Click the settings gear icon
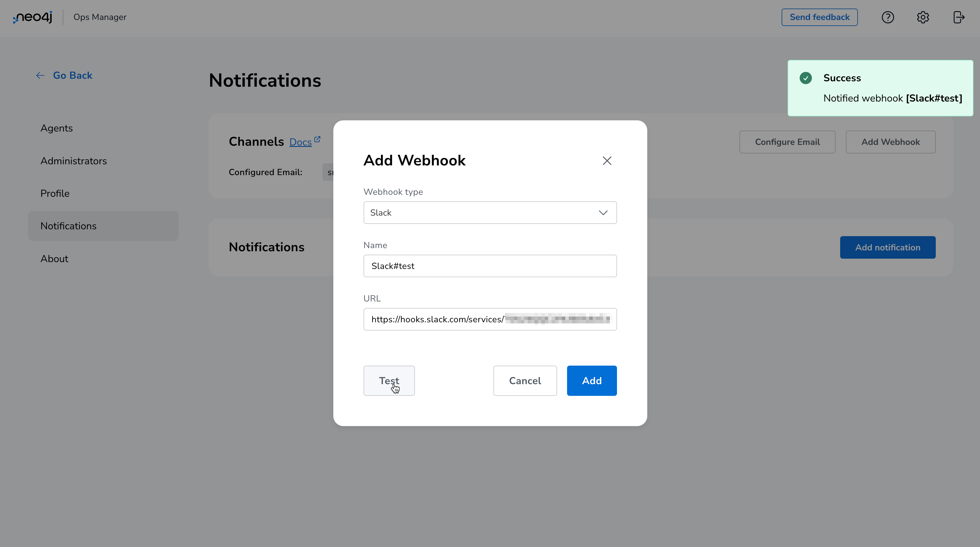 [x=923, y=17]
